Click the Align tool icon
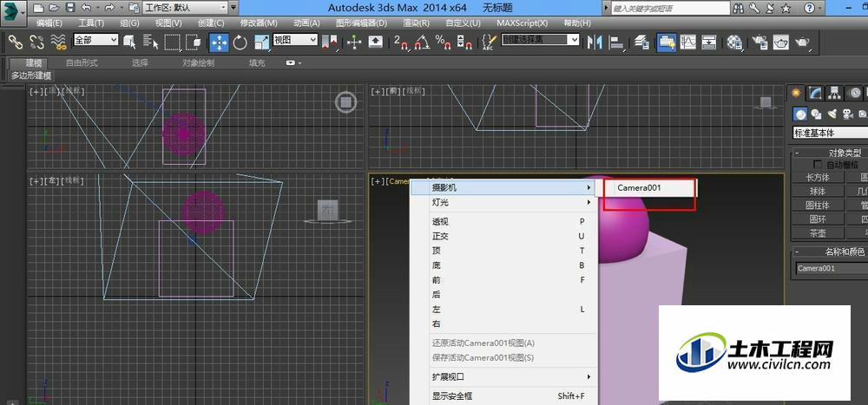The height and width of the screenshot is (405, 868). click(617, 42)
